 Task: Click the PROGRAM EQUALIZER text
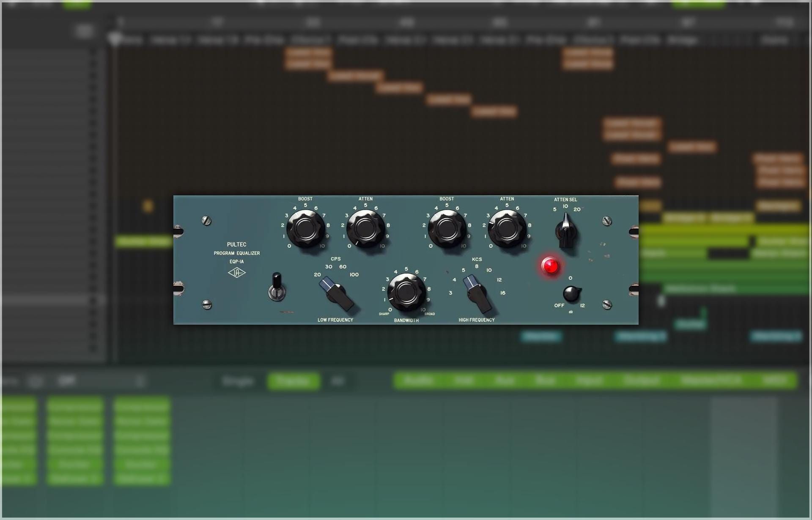point(237,253)
